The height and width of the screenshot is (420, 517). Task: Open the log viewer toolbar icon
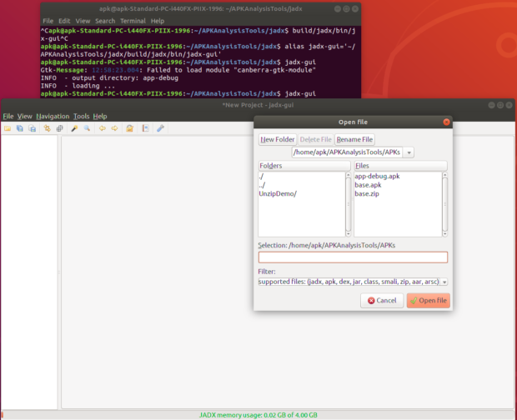[x=145, y=128]
